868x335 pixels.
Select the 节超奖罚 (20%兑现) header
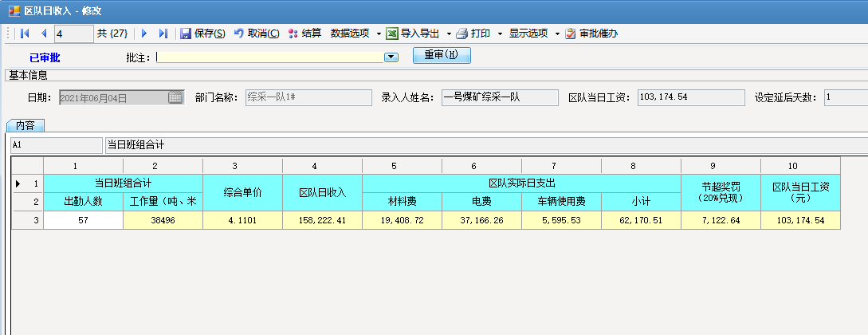(721, 193)
